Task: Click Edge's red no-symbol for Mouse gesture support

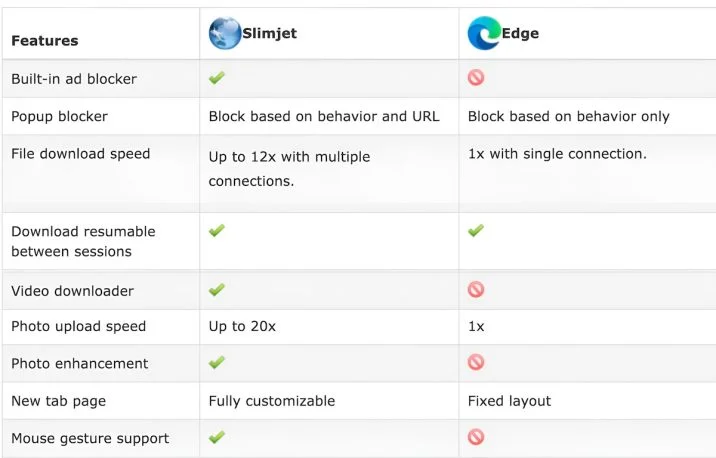Action: (x=476, y=437)
